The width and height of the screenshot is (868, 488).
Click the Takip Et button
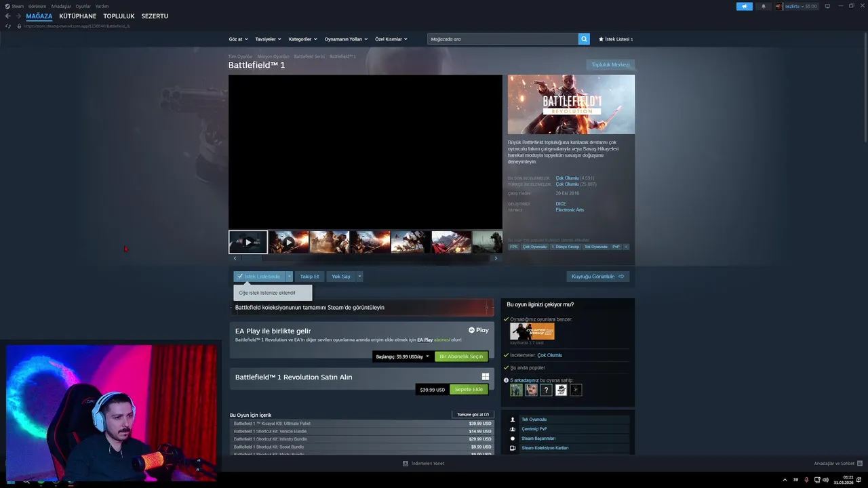309,277
